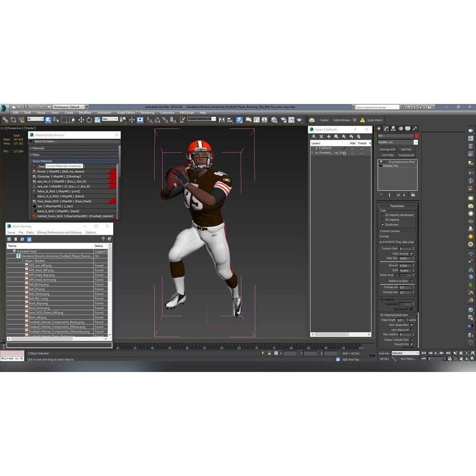
Task: Enable Classic Catmull-Clark checkbox
Action: [411, 340]
